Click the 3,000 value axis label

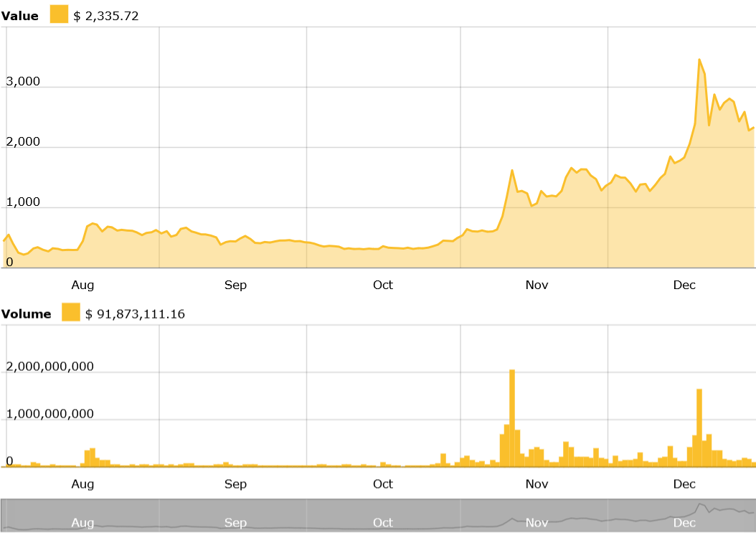click(x=23, y=81)
